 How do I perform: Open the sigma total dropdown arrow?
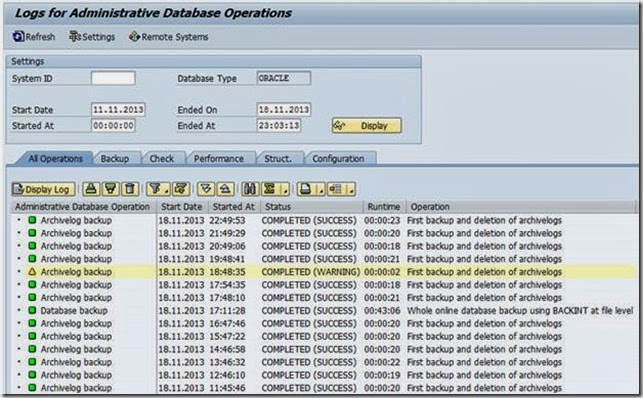tap(285, 190)
